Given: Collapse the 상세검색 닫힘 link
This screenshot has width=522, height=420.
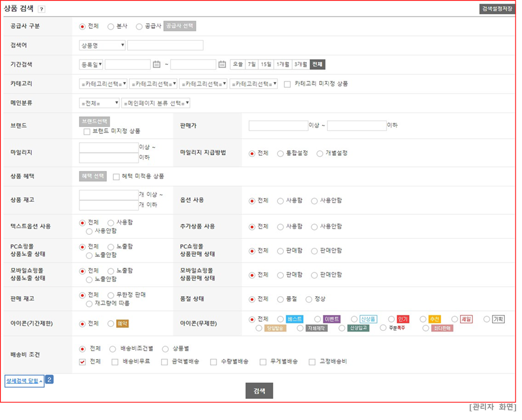Looking at the screenshot, I should 24,381.
